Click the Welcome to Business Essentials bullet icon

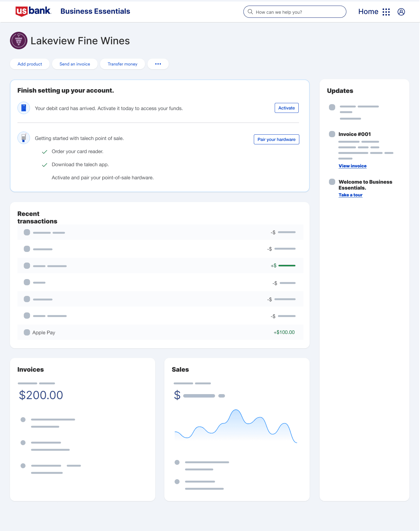pos(332,182)
